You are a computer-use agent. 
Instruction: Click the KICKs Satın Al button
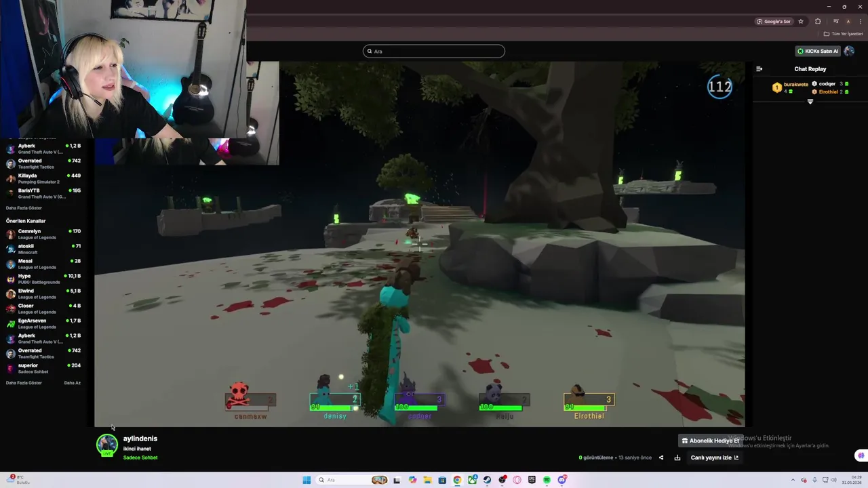818,51
